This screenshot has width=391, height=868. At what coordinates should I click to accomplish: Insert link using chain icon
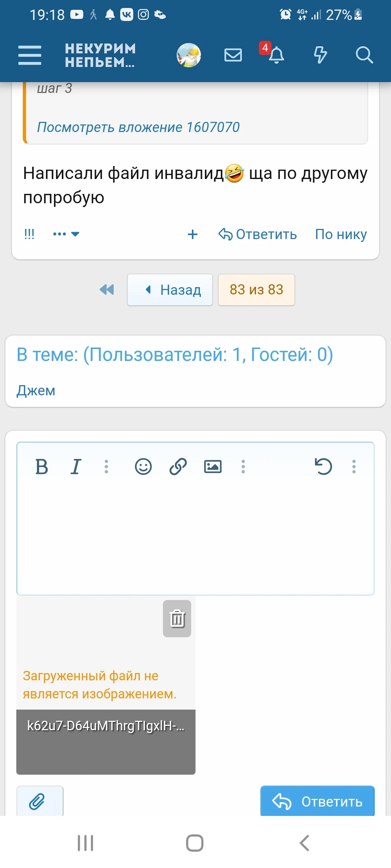click(178, 467)
